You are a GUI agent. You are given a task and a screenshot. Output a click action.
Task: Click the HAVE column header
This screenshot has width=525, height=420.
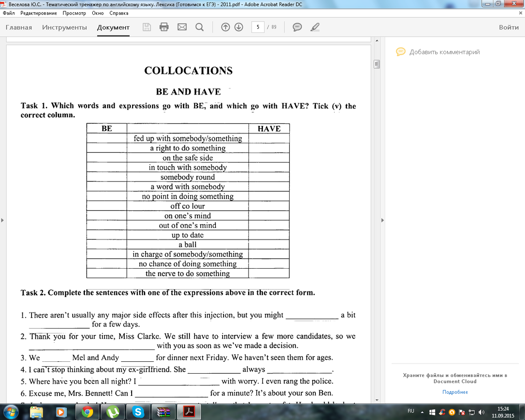coord(269,128)
